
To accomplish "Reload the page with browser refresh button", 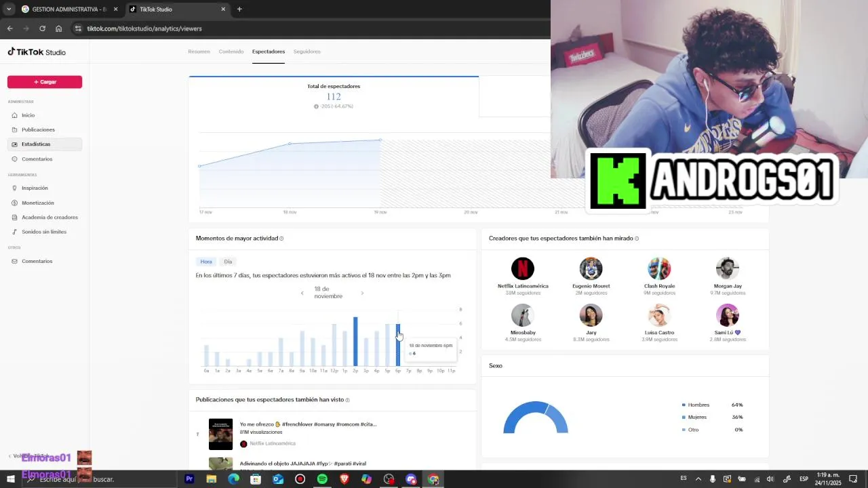I will click(42, 28).
